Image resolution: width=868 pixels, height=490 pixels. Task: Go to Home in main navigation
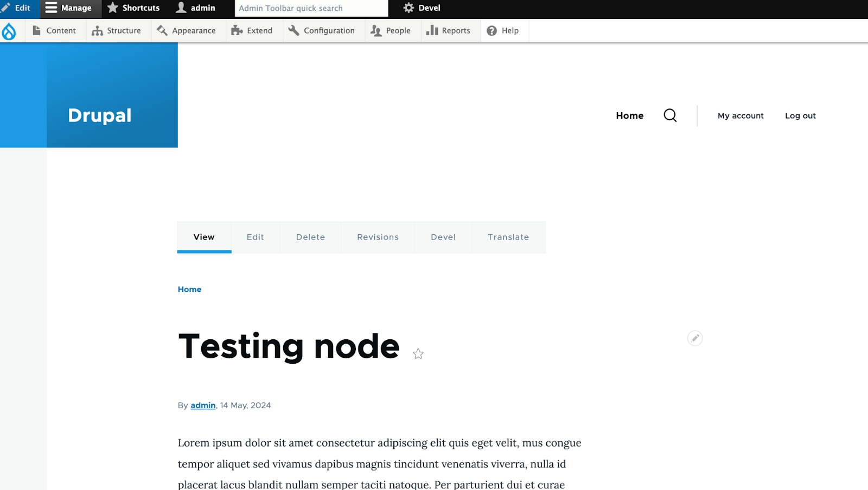pos(629,115)
